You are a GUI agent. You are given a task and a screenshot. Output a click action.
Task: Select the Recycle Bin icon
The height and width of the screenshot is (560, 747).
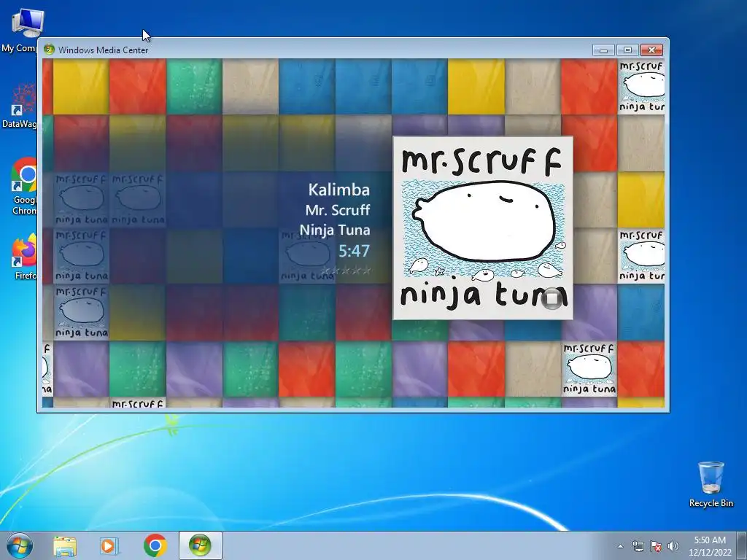tap(711, 484)
